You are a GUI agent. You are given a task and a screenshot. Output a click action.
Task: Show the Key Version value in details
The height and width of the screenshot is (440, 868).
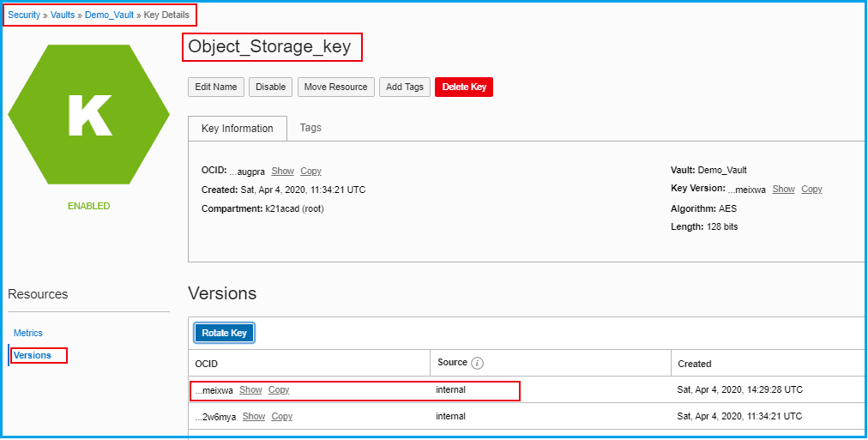[x=783, y=190]
